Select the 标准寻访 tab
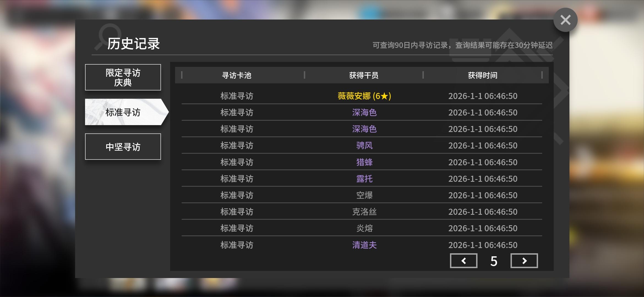Image resolution: width=644 pixels, height=297 pixels. click(123, 112)
